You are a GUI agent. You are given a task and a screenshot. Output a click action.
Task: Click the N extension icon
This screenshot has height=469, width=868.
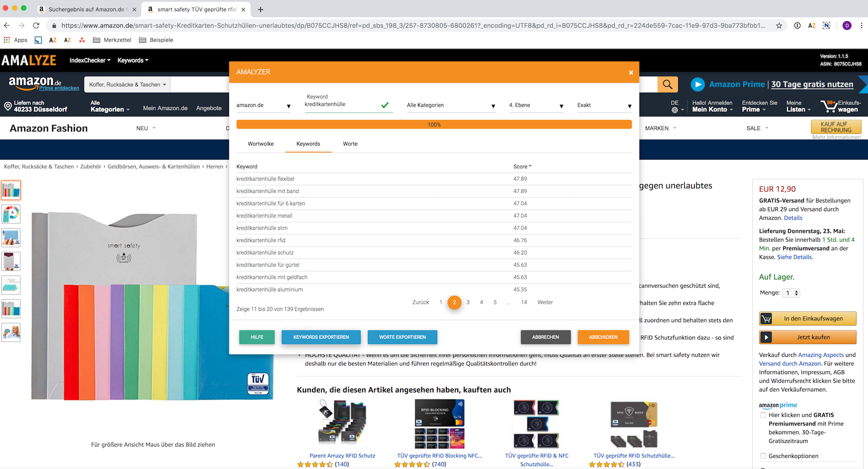click(x=826, y=26)
